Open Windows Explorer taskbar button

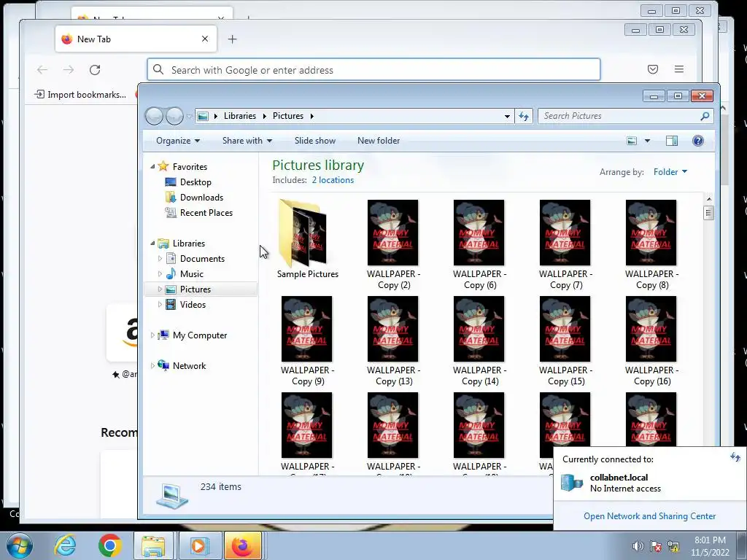[153, 545]
